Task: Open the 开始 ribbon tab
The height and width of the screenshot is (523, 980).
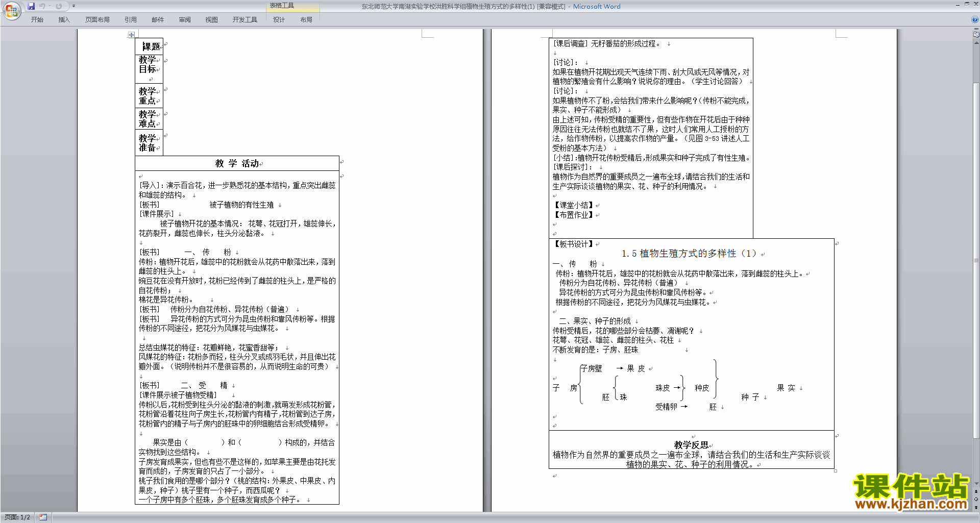Action: coord(37,19)
